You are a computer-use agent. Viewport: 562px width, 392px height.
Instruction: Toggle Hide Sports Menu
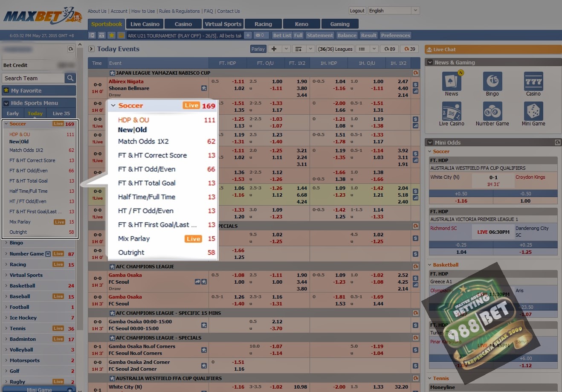(x=39, y=103)
